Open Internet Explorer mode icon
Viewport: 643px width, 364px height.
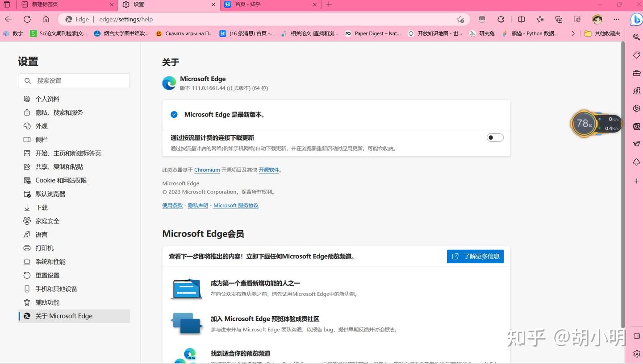pos(577,19)
